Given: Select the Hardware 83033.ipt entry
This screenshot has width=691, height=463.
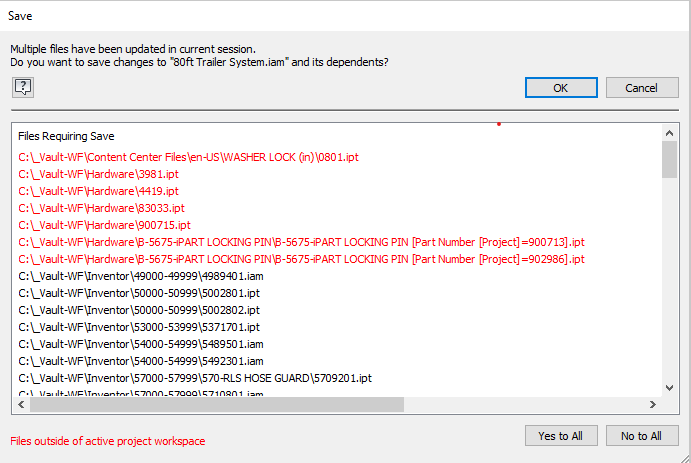Looking at the screenshot, I should point(101,207).
